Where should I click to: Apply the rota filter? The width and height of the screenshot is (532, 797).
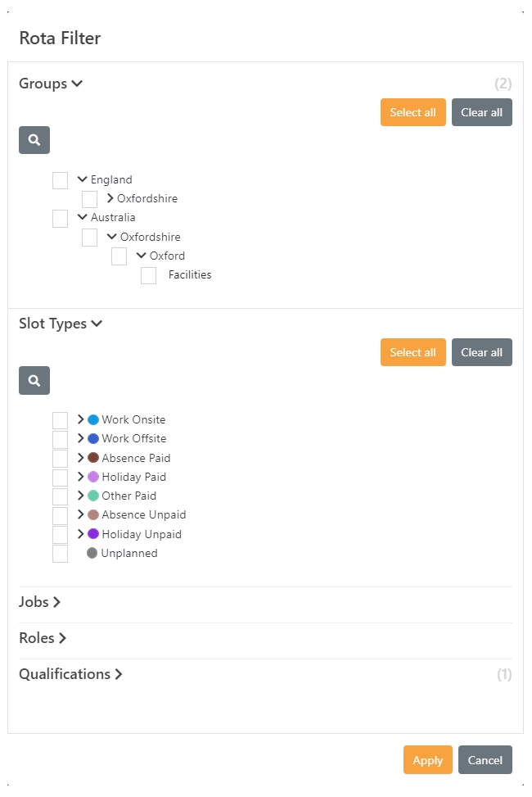428,760
